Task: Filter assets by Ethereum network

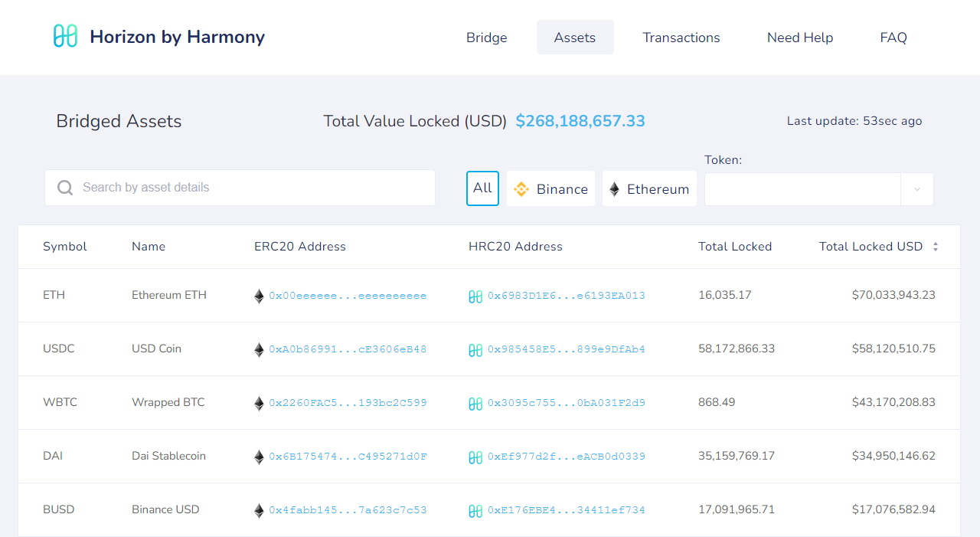Action: tap(649, 188)
